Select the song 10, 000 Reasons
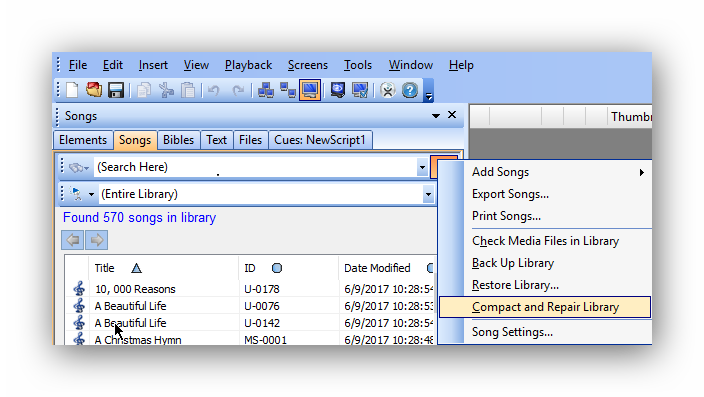The height and width of the screenshot is (397, 704). pos(135,289)
